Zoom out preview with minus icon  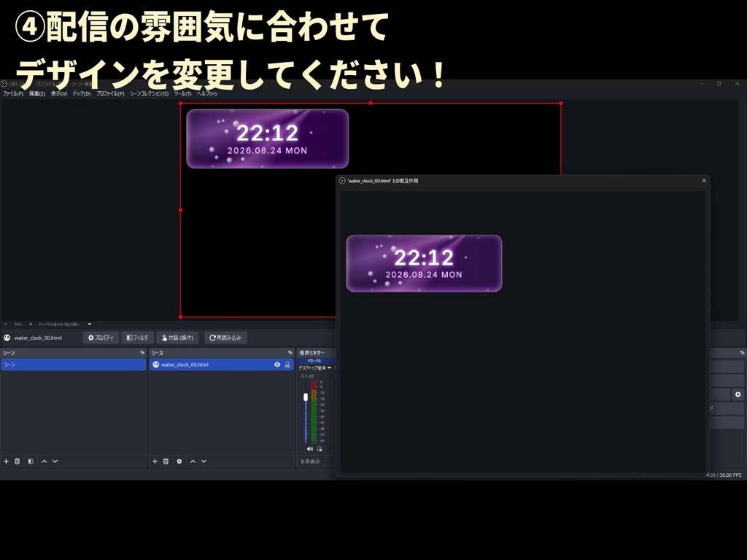click(6, 324)
